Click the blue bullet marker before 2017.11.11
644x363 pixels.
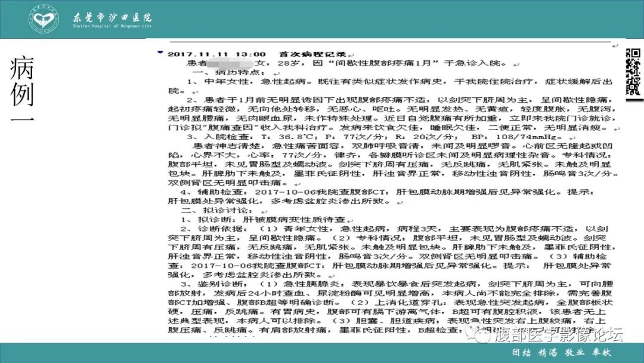pos(160,52)
